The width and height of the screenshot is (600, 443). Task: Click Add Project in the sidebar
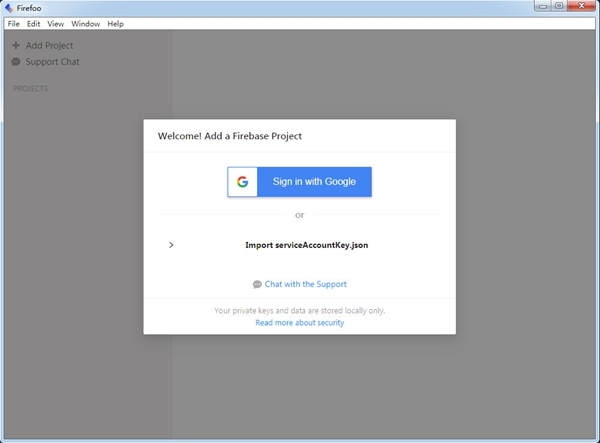[x=49, y=46]
